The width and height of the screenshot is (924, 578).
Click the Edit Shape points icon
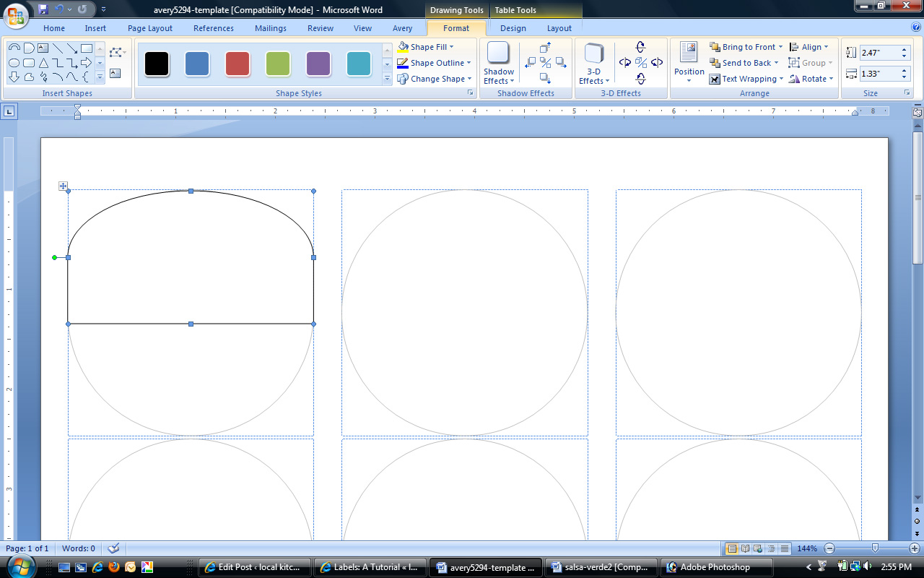pyautogui.click(x=115, y=52)
